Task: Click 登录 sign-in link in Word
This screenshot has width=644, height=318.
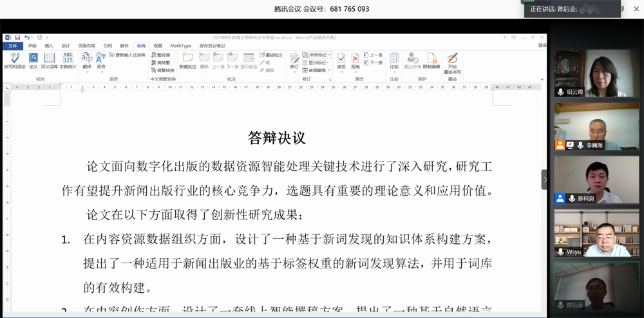Action: tap(542, 46)
